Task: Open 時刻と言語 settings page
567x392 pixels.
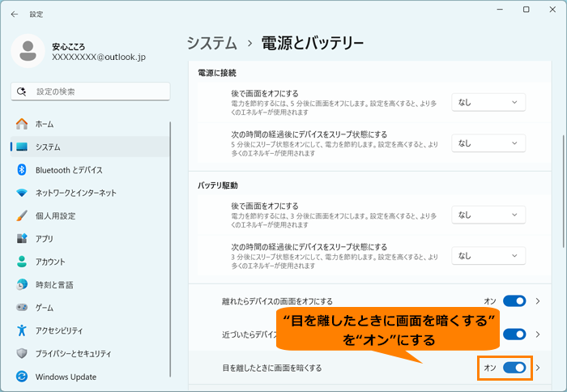Action: point(90,284)
